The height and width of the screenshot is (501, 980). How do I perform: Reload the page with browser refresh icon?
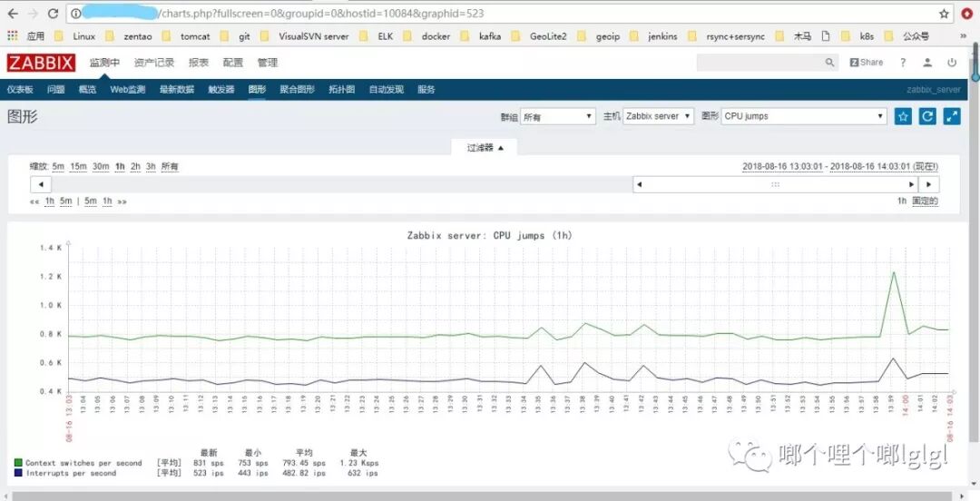[54, 13]
